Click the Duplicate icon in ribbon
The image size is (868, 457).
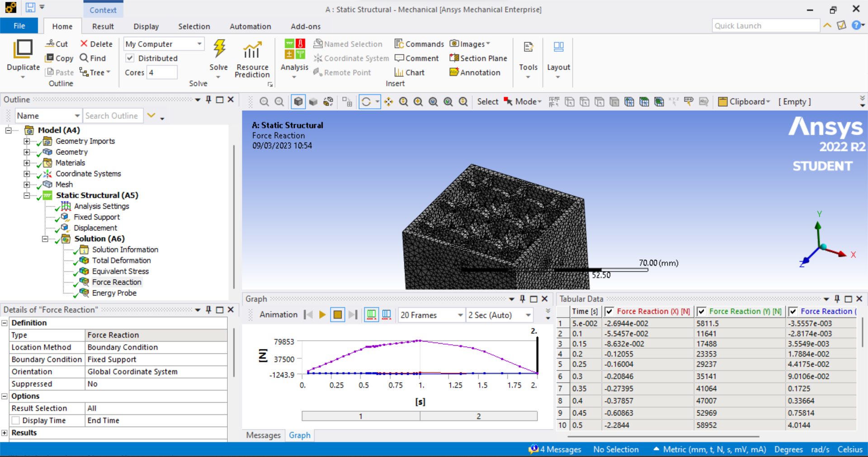[x=23, y=49]
